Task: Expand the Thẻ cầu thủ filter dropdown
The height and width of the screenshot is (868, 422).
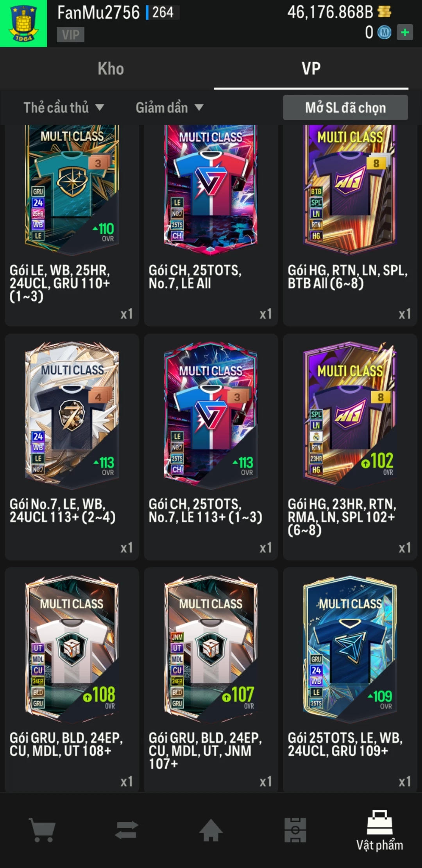Action: point(64,108)
